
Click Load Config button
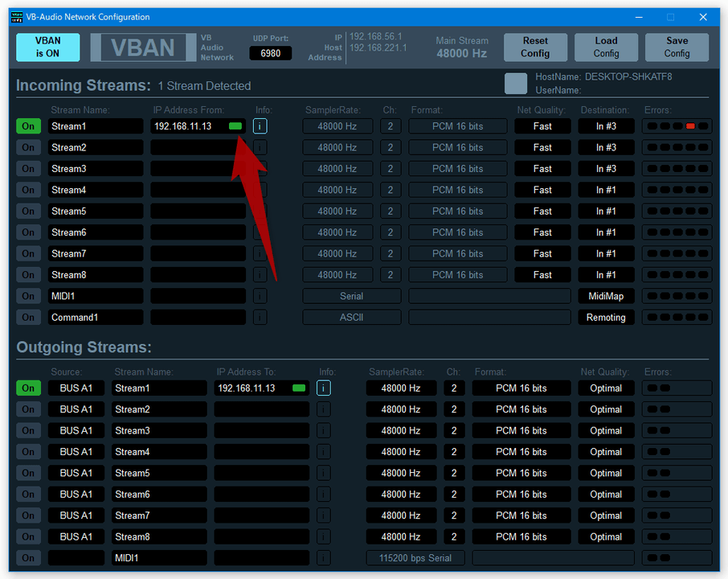pyautogui.click(x=606, y=47)
